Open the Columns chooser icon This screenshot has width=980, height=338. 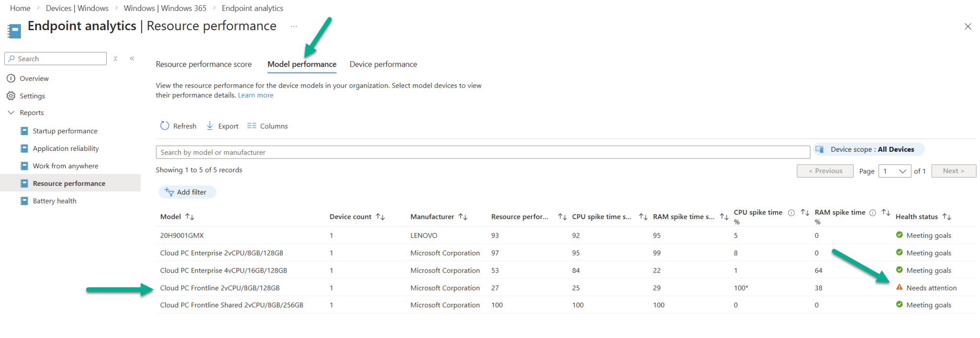252,126
